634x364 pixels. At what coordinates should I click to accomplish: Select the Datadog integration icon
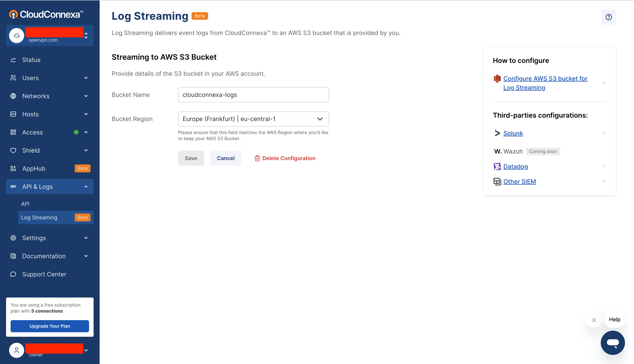(497, 166)
